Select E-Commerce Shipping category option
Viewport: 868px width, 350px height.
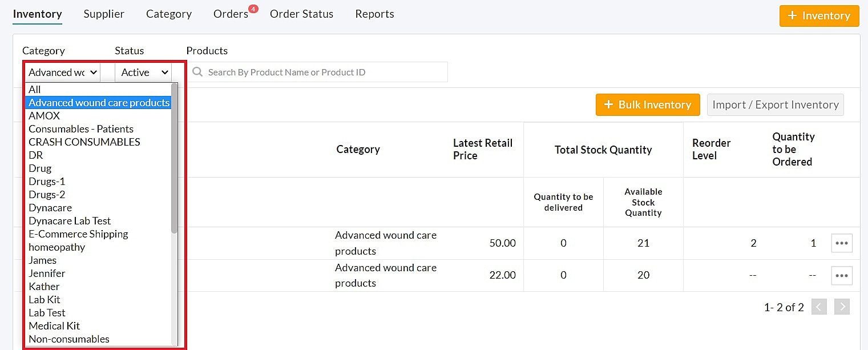tap(78, 234)
